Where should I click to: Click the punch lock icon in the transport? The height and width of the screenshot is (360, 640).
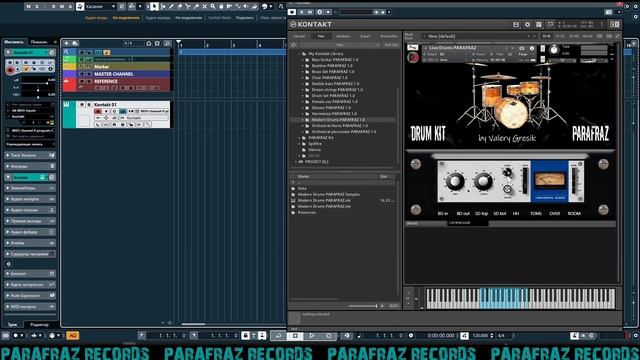(245, 336)
